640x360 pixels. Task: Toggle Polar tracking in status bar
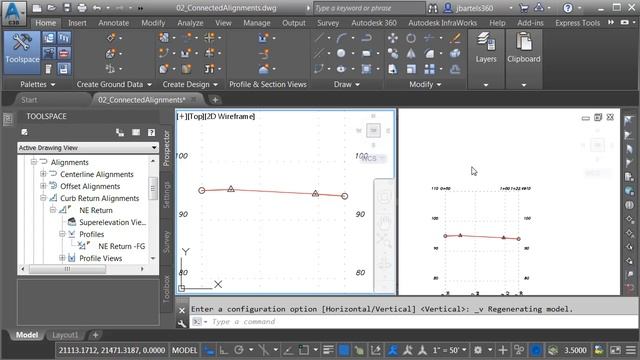(x=239, y=350)
